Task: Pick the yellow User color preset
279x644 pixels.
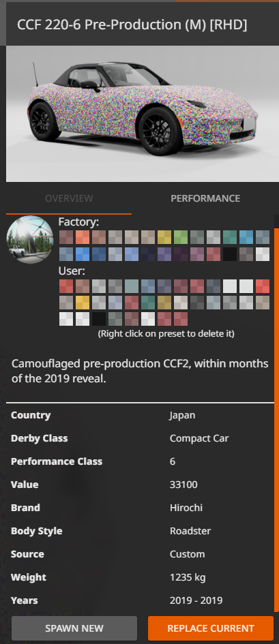Action: pos(82,303)
